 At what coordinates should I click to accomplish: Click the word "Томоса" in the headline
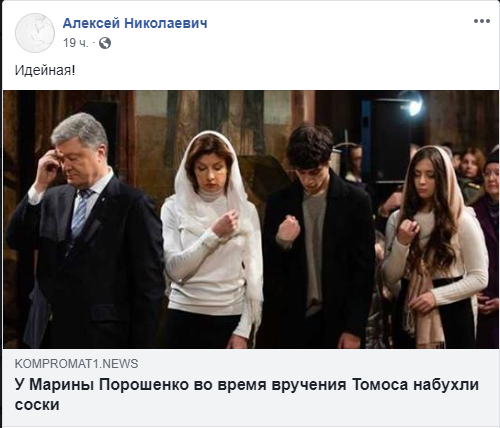pos(380,385)
